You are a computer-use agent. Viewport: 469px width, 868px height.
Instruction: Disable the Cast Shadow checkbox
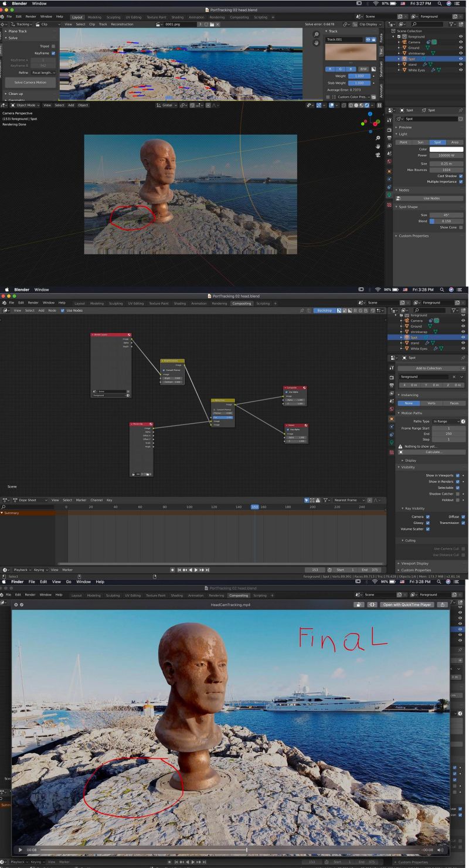point(461,176)
